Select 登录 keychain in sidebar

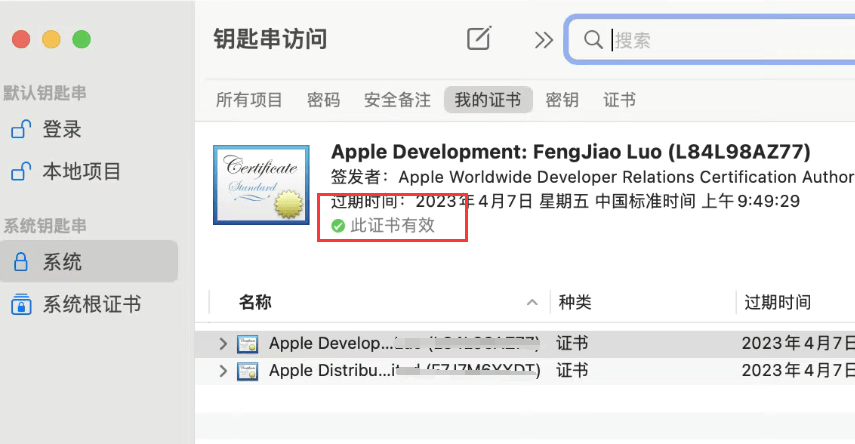62,129
